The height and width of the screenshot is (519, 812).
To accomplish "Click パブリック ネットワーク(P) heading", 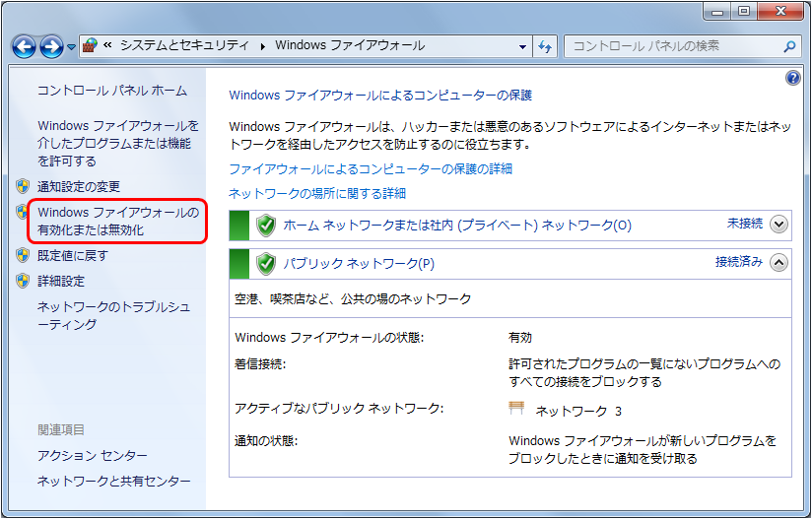I will pyautogui.click(x=359, y=263).
